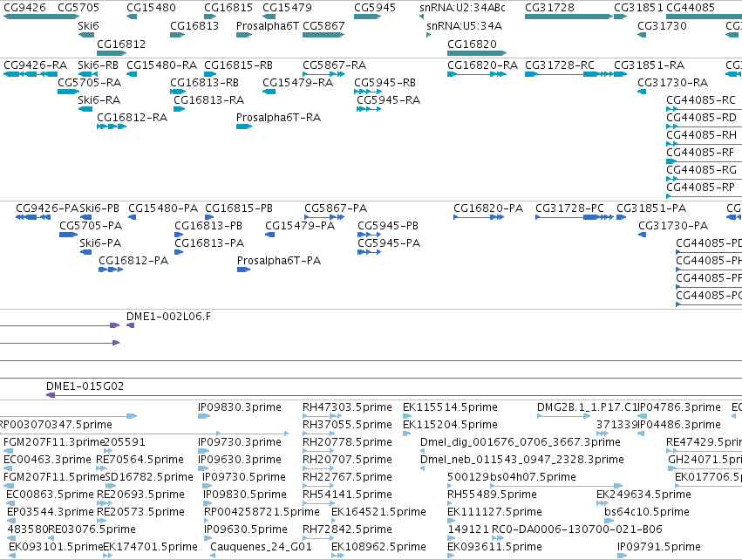Select the IP09830.3prime EST label
The height and width of the screenshot is (560, 742).
(x=240, y=407)
